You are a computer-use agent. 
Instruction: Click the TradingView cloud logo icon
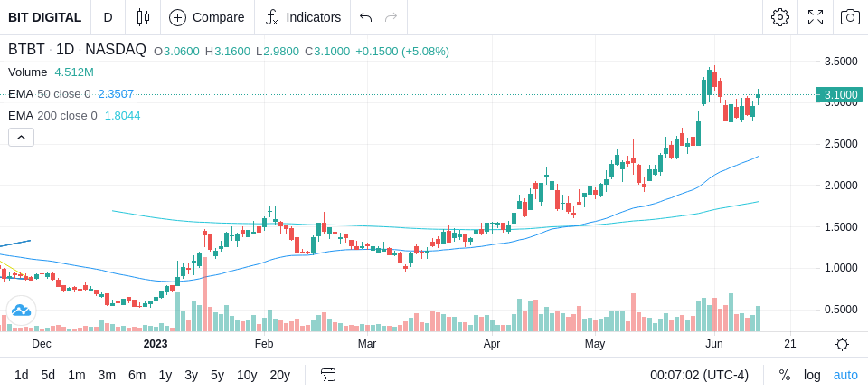[x=21, y=311]
